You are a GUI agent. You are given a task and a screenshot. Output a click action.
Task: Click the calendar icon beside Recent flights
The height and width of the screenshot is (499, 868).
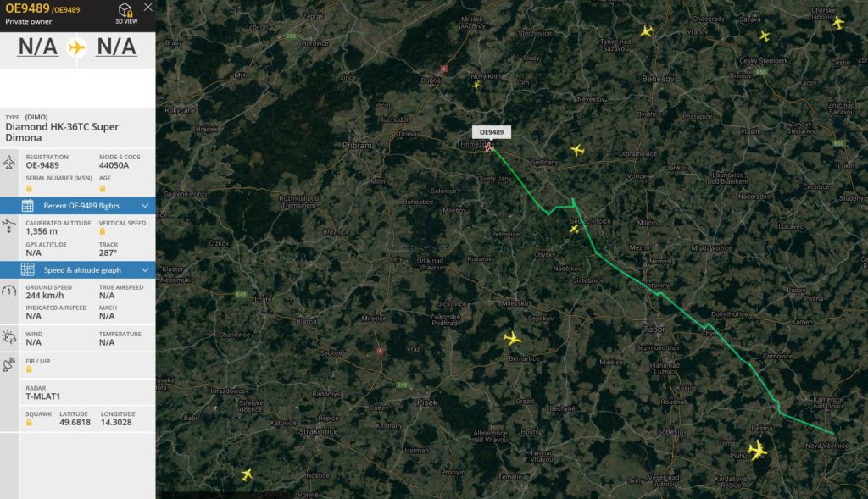click(28, 206)
